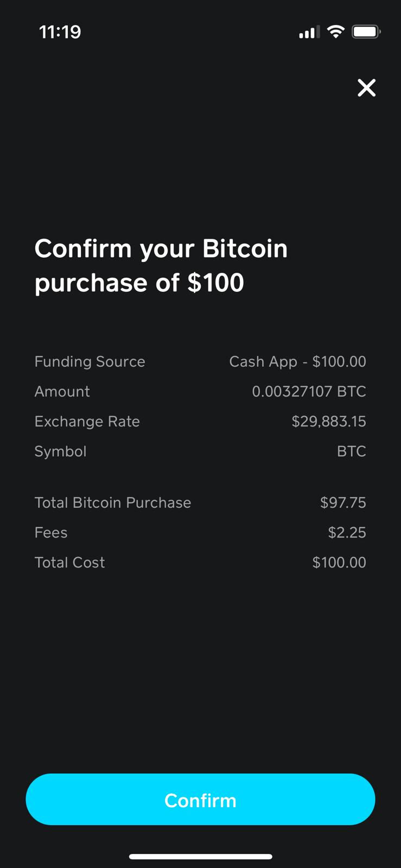The height and width of the screenshot is (868, 401).
Task: Select the Exchange Rate label
Action: tap(87, 422)
